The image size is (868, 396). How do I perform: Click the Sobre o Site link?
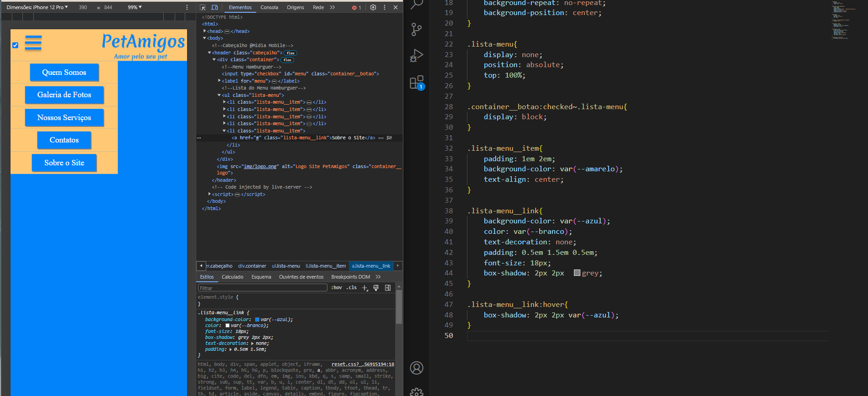click(64, 163)
